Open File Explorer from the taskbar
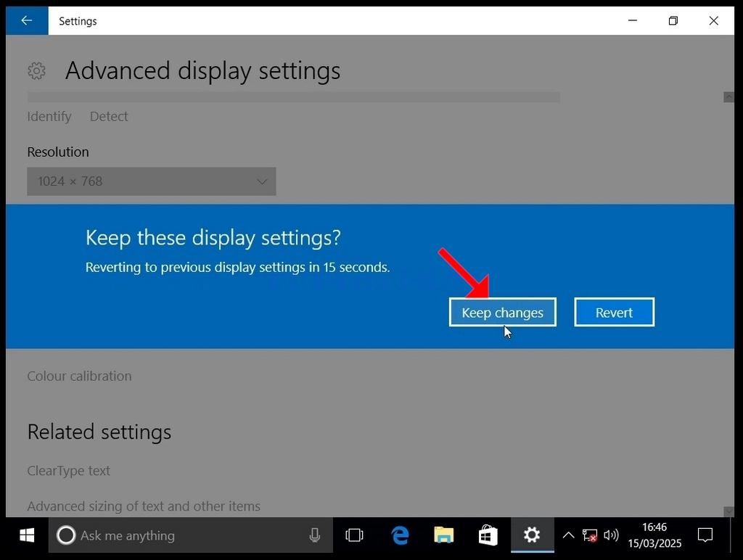The image size is (743, 560). 443,535
